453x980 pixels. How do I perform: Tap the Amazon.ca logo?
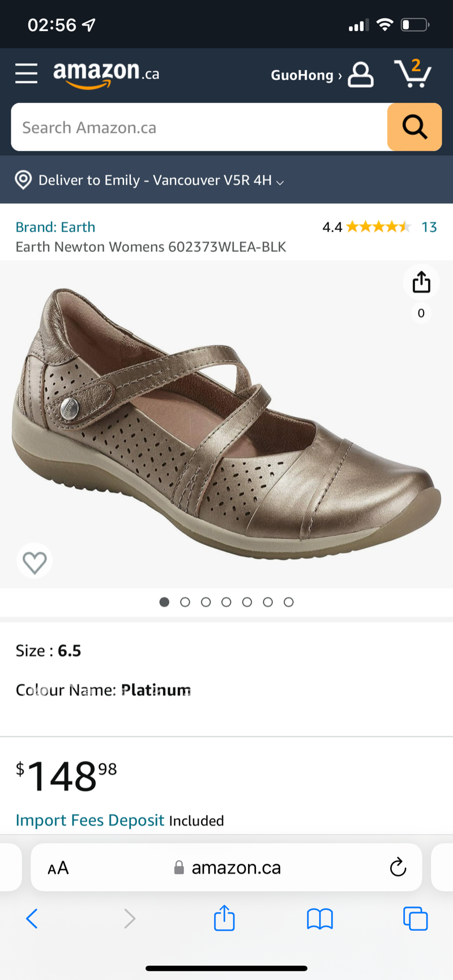pos(106,74)
